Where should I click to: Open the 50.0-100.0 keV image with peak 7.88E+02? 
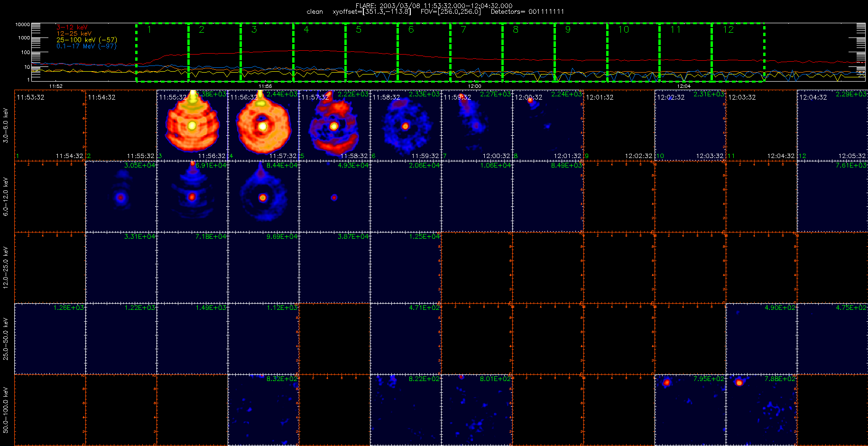point(761,410)
